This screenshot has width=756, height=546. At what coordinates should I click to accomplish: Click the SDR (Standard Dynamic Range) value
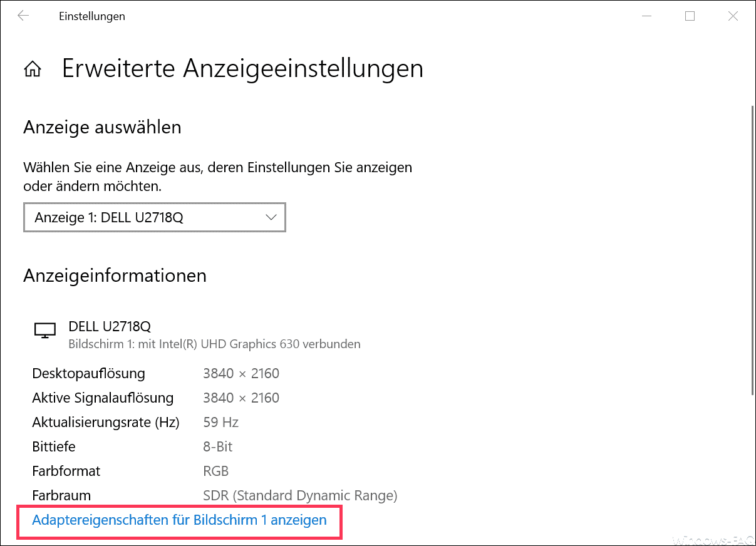[x=300, y=495]
